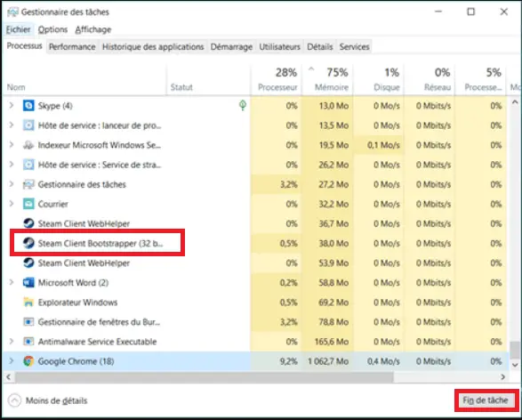The height and width of the screenshot is (420, 522).
Task: Open the Options menu
Action: pyautogui.click(x=52, y=29)
